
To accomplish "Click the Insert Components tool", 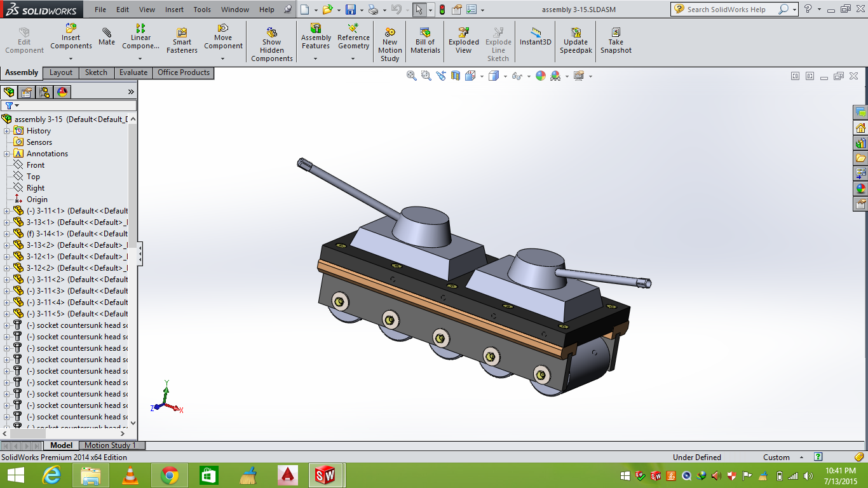I will pos(71,37).
